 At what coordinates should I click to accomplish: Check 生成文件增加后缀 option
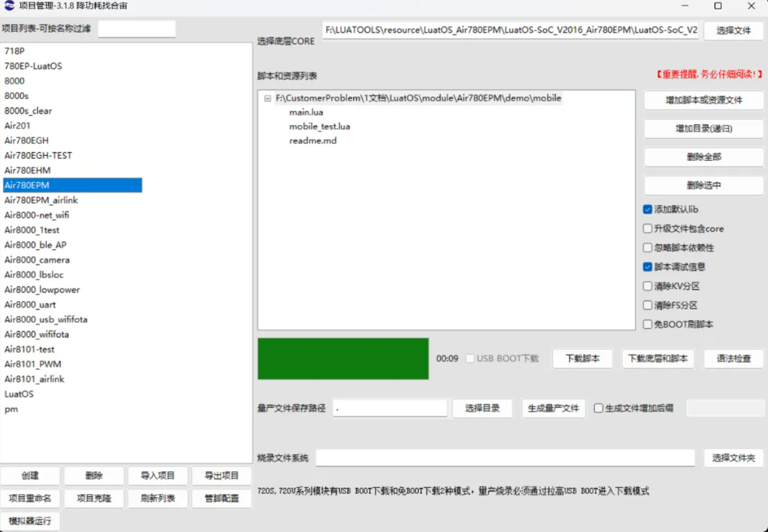599,408
